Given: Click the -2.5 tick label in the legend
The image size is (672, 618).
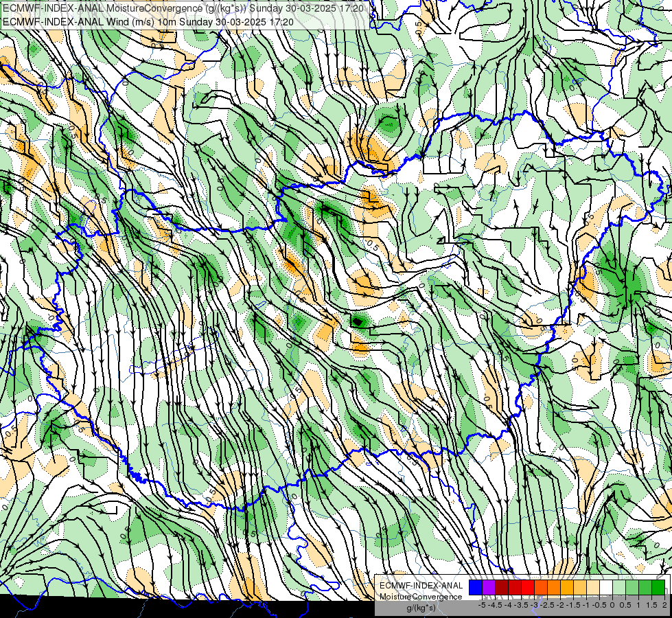Looking at the screenshot, I should pyautogui.click(x=547, y=605).
